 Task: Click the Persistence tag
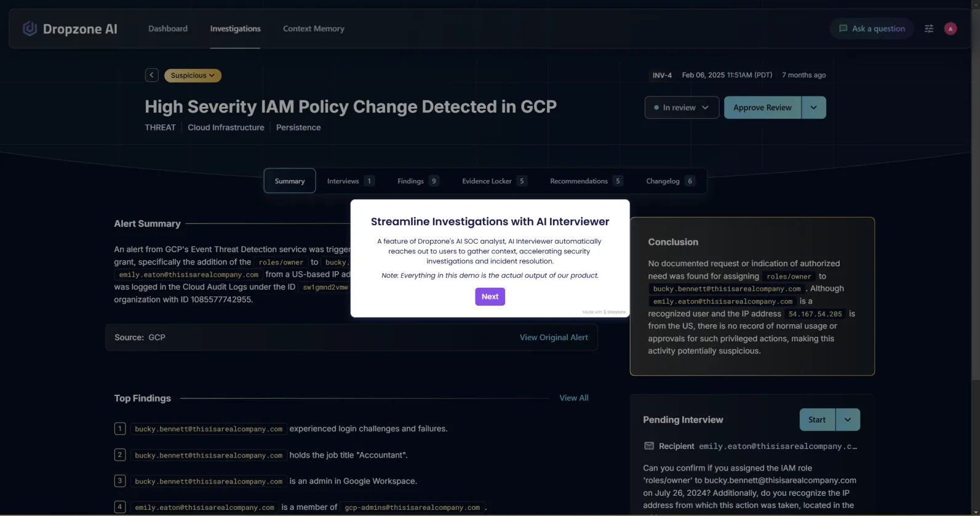[x=298, y=127]
